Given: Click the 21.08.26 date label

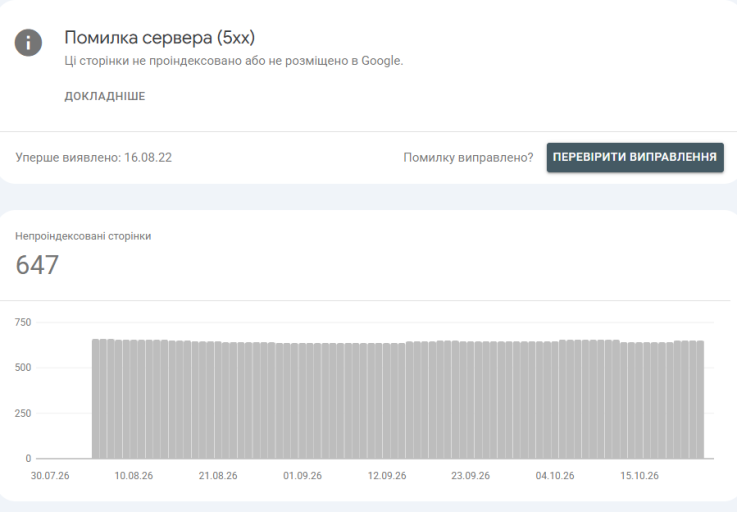Looking at the screenshot, I should tap(218, 476).
